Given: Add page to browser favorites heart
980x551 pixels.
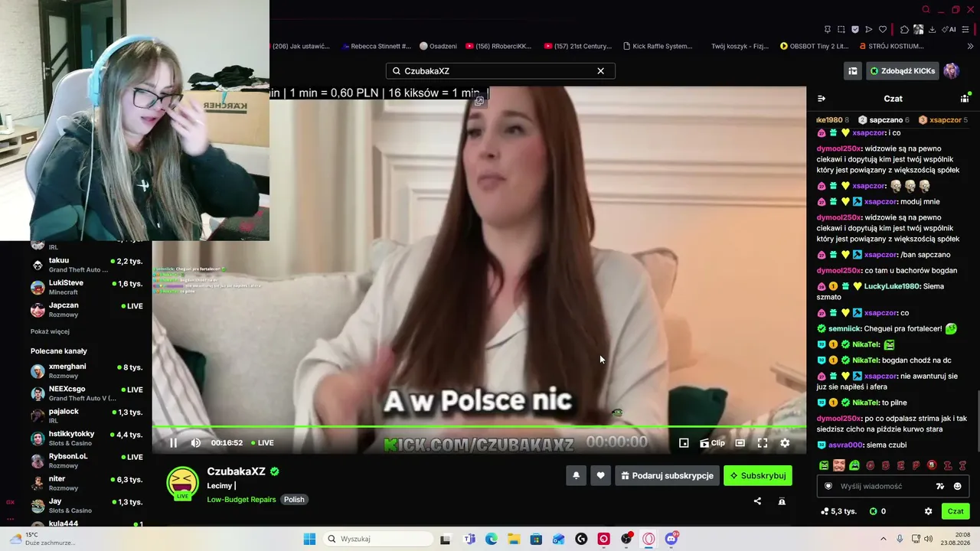Looking at the screenshot, I should tap(883, 30).
